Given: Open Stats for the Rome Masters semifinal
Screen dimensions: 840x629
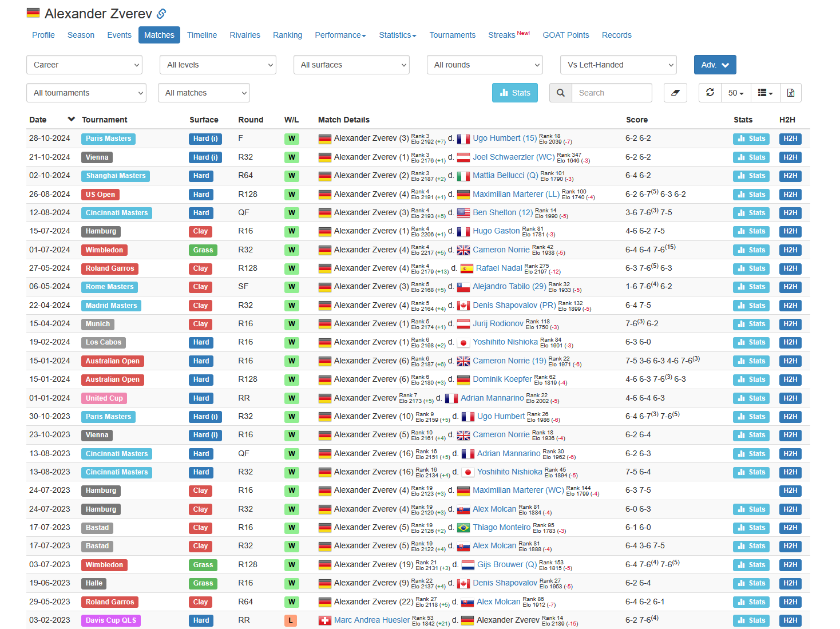Looking at the screenshot, I should 751,287.
